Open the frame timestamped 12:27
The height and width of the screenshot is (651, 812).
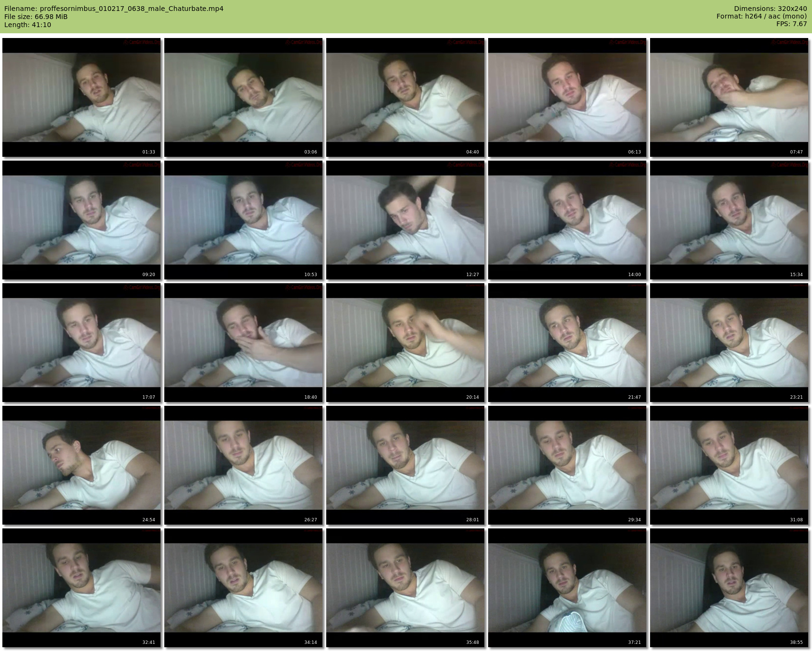[406, 220]
